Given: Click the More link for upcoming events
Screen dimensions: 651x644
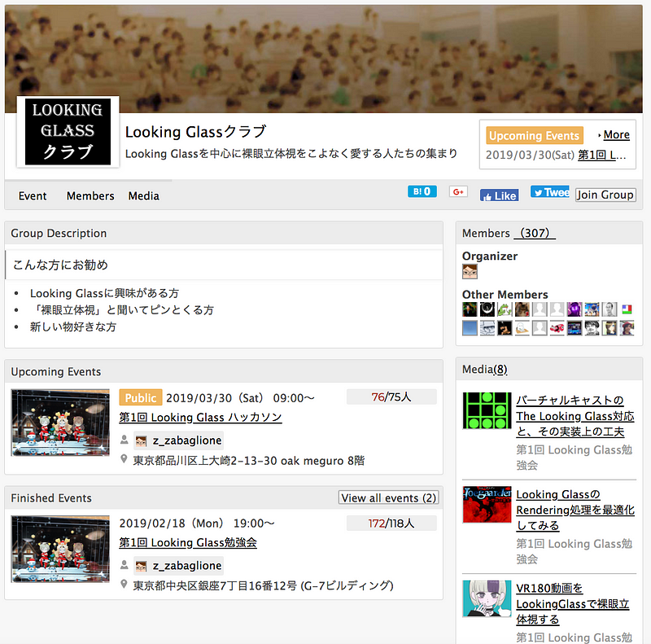Looking at the screenshot, I should pos(616,134).
